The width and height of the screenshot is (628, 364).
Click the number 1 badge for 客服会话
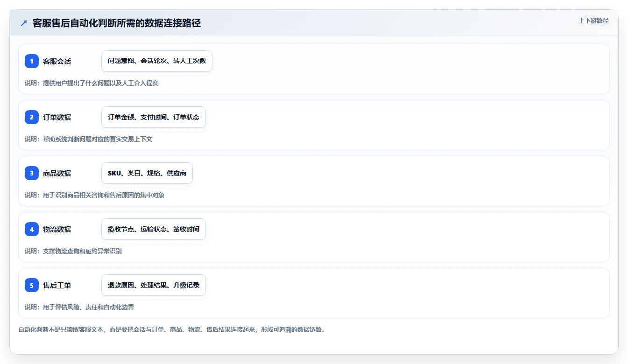[32, 61]
